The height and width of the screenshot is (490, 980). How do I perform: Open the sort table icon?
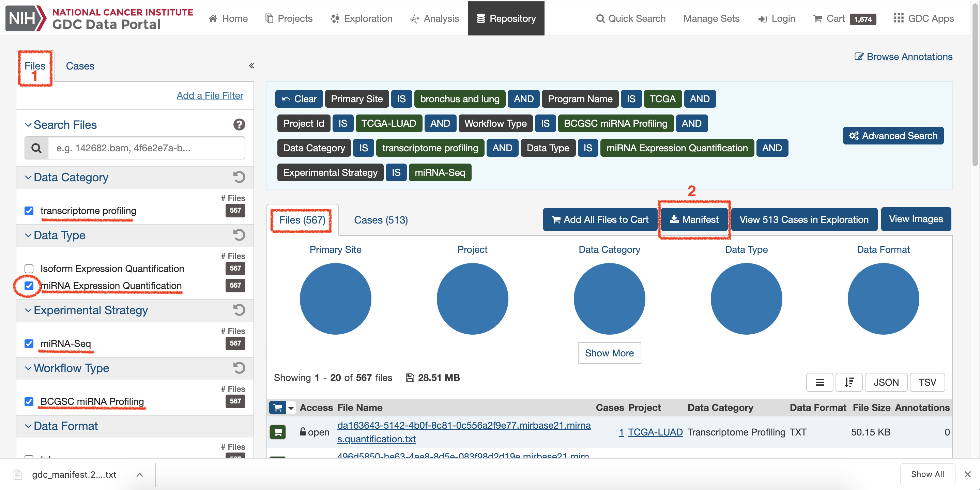(849, 382)
